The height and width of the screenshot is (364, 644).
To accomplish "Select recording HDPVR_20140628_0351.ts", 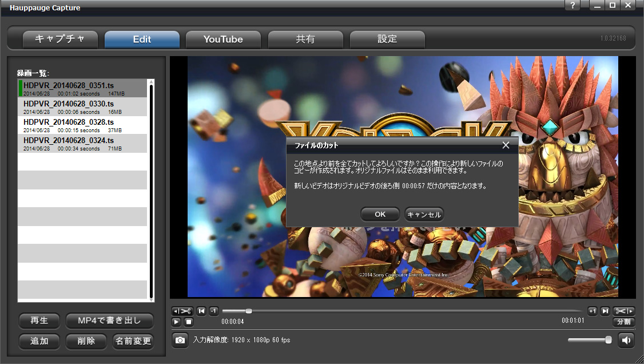I will pyautogui.click(x=82, y=88).
